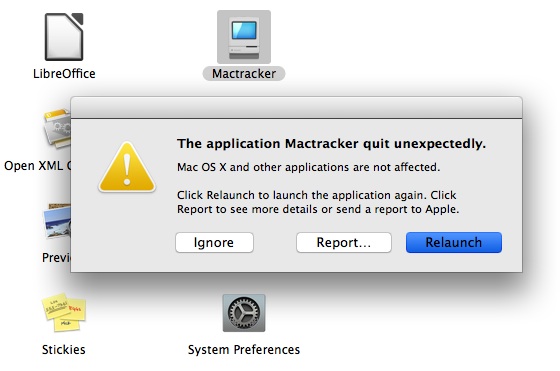The width and height of the screenshot is (560, 371).
Task: Click the highlighted Mactracker name label
Action: pos(244,74)
